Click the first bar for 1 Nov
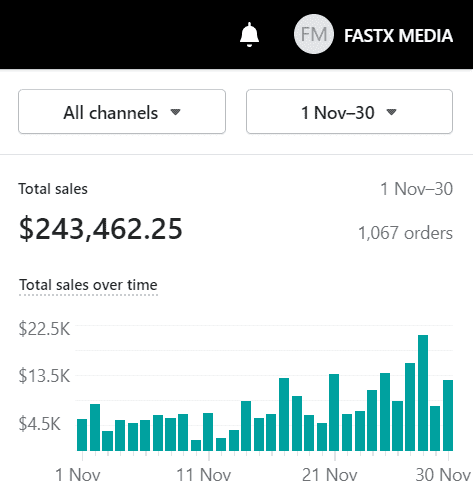This screenshot has height=487, width=473. point(82,435)
